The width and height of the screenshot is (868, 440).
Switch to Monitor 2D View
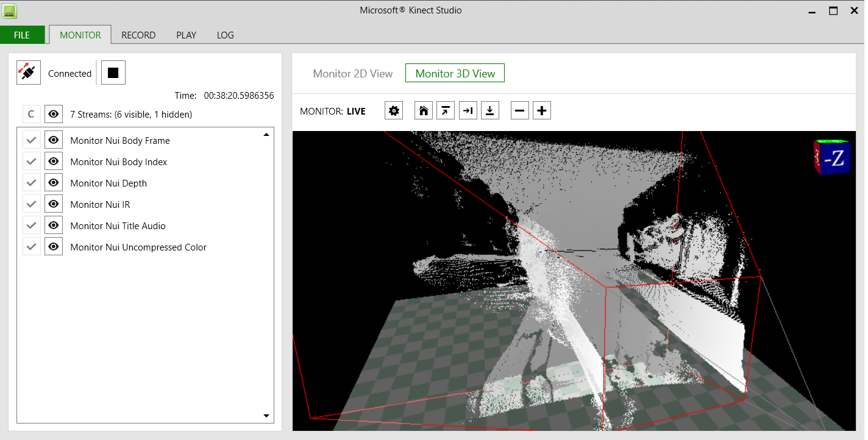(x=353, y=73)
